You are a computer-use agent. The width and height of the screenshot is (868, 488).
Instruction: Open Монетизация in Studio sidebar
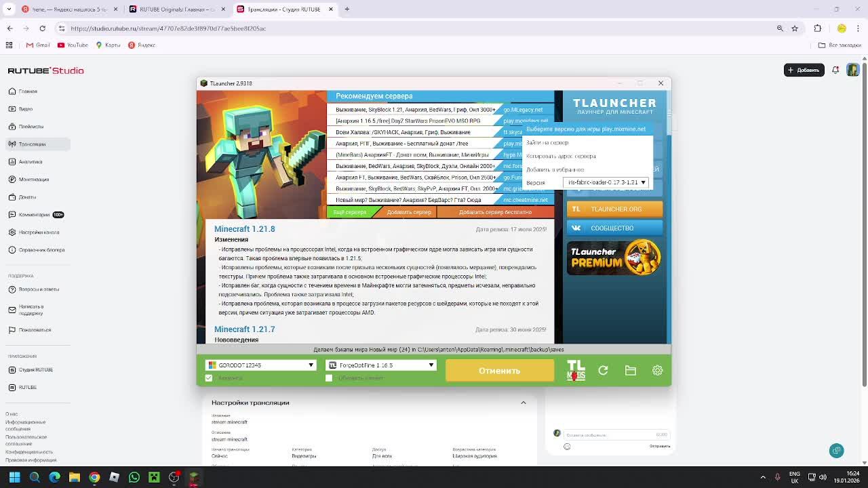(35, 179)
